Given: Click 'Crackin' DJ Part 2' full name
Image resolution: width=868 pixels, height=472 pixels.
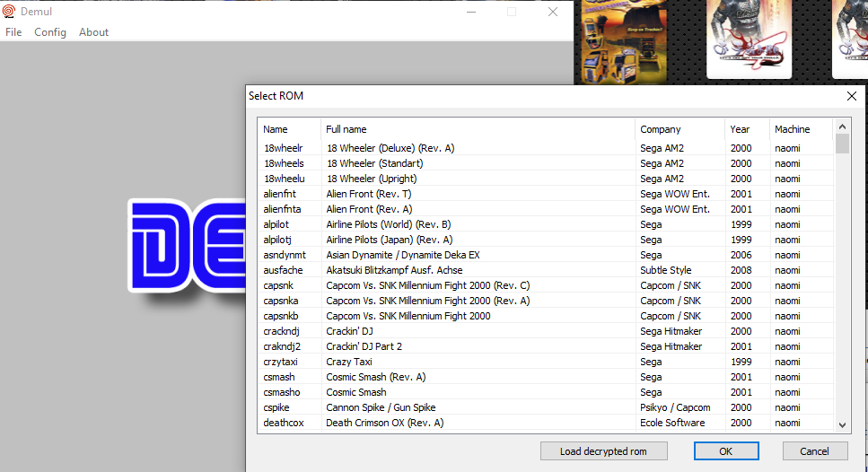Looking at the screenshot, I should (x=364, y=346).
